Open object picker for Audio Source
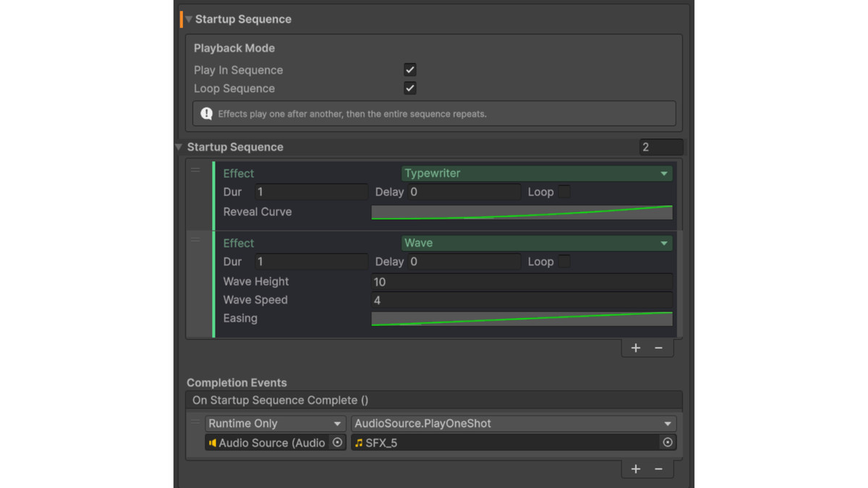Screen dimensions: 868x488 click(x=337, y=442)
